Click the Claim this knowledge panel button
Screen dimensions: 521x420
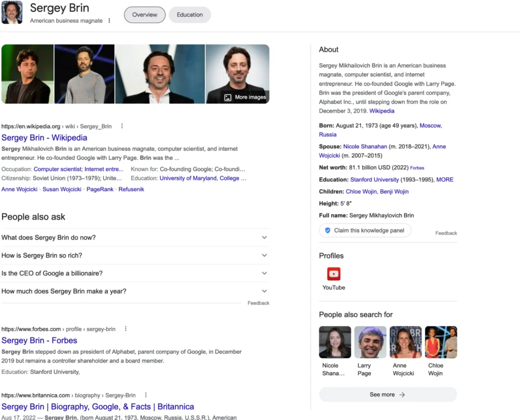pos(365,230)
